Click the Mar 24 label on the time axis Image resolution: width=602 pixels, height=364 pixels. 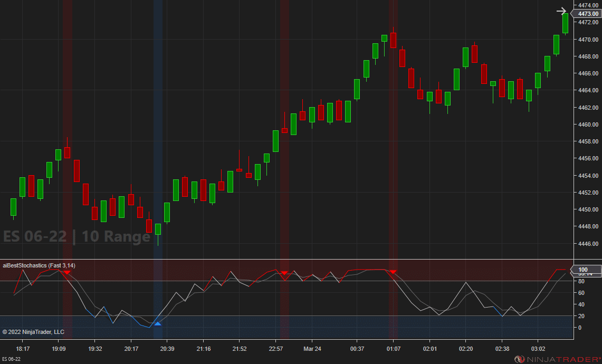pos(312,349)
